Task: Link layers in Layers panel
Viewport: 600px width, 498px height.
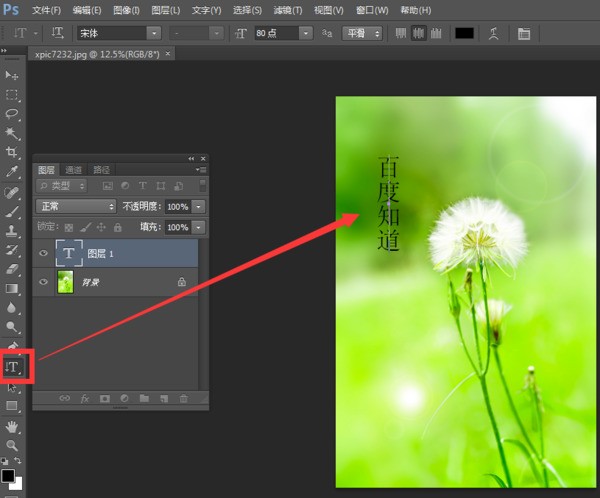Action: (65, 398)
